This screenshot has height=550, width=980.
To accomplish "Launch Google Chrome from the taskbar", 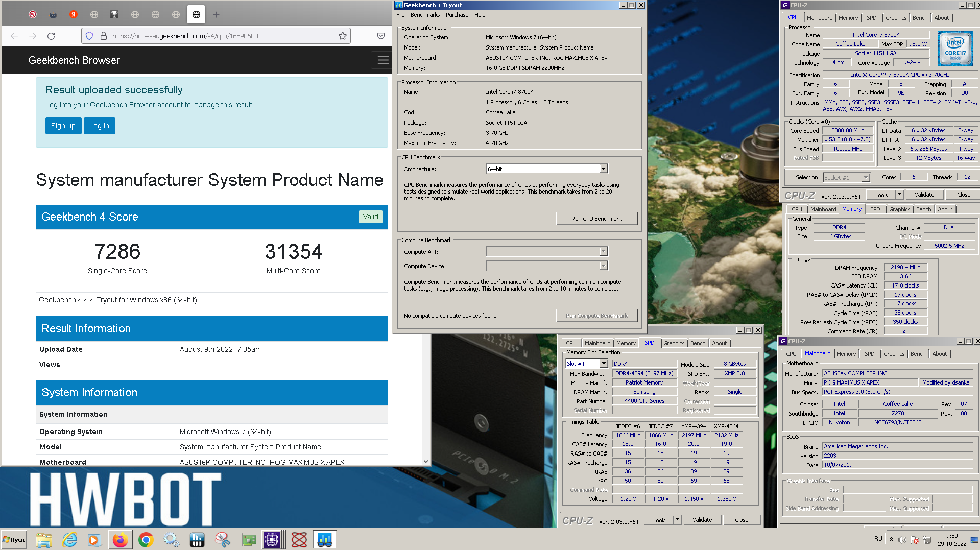I will pos(146,540).
